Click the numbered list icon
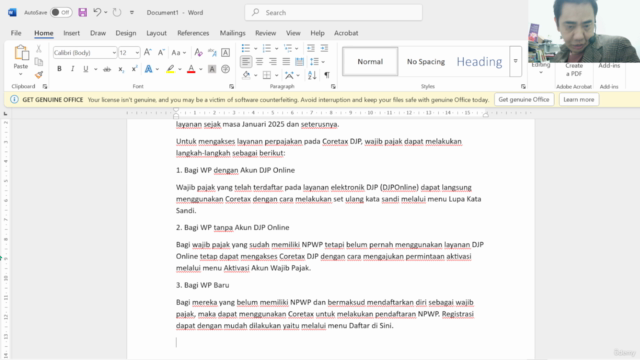The width and height of the screenshot is (640, 360). coord(267,49)
